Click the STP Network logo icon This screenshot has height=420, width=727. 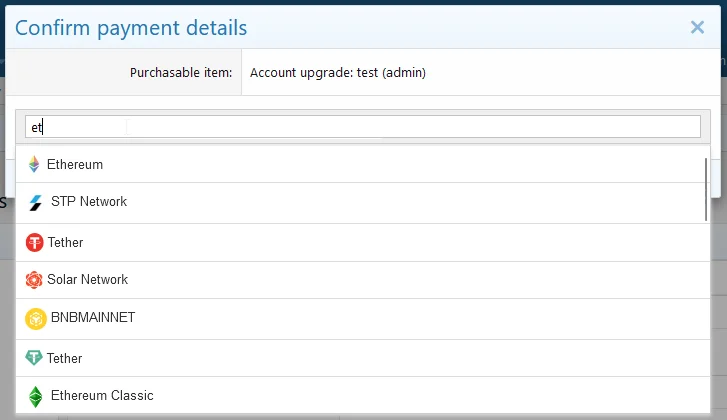pyautogui.click(x=36, y=202)
